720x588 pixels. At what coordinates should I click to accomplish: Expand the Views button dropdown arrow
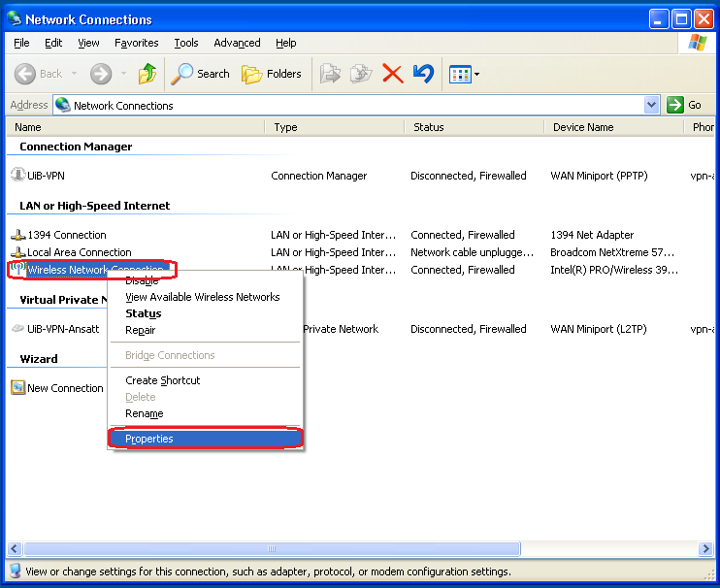tap(476, 75)
